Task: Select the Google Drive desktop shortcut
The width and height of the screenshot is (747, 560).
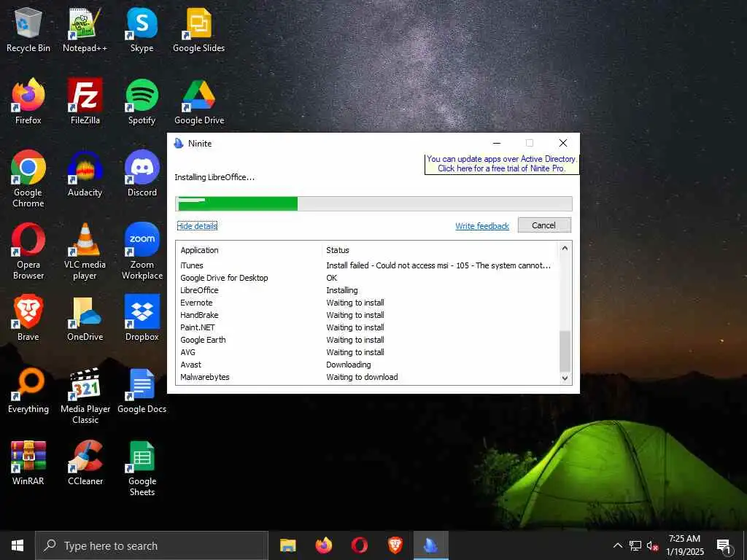Action: pyautogui.click(x=198, y=102)
